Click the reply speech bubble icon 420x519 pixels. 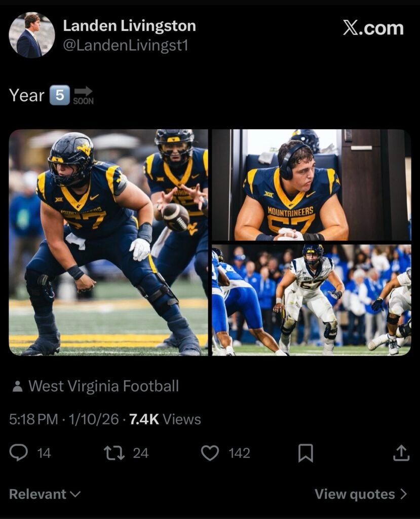coord(19,453)
